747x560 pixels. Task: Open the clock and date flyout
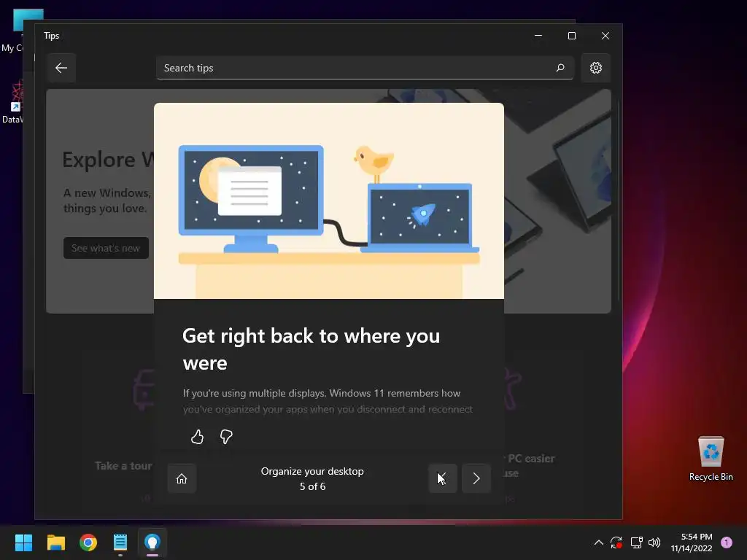692,542
